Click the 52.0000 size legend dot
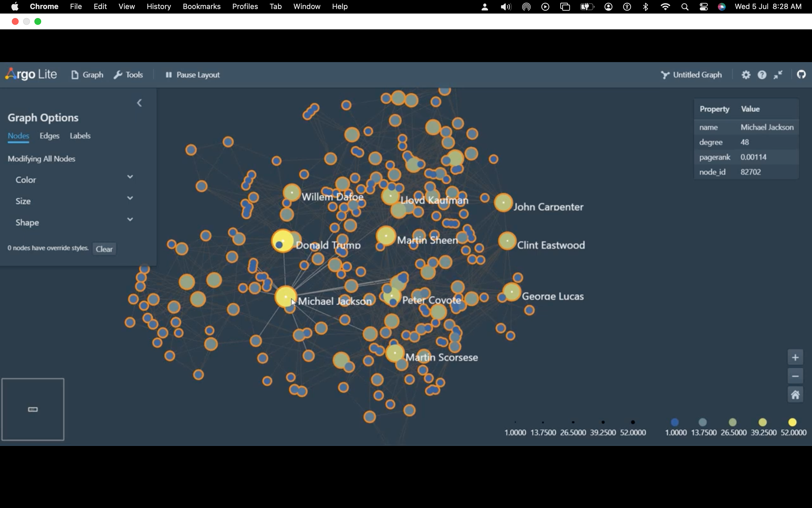 coord(633,422)
